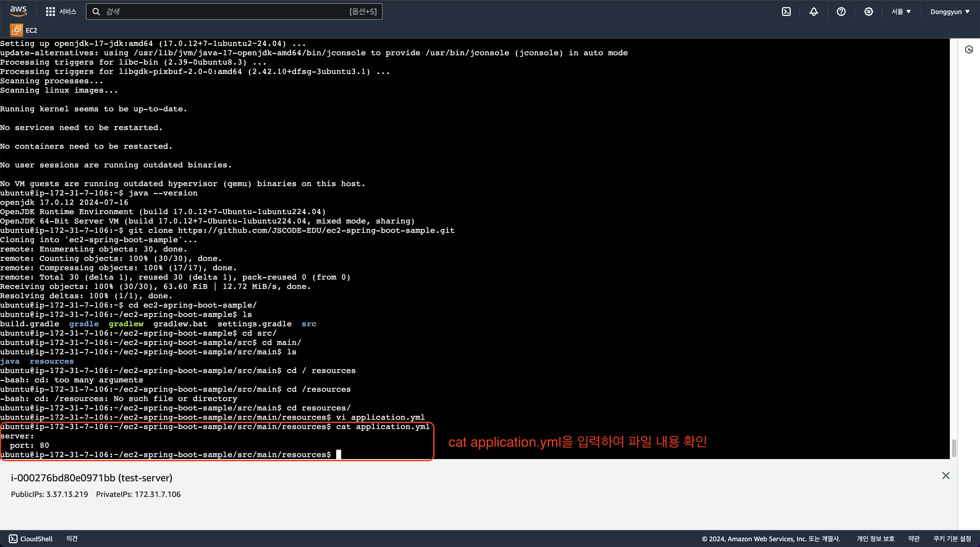Open the notifications bell
Viewport: 980px width, 547px height.
point(813,12)
